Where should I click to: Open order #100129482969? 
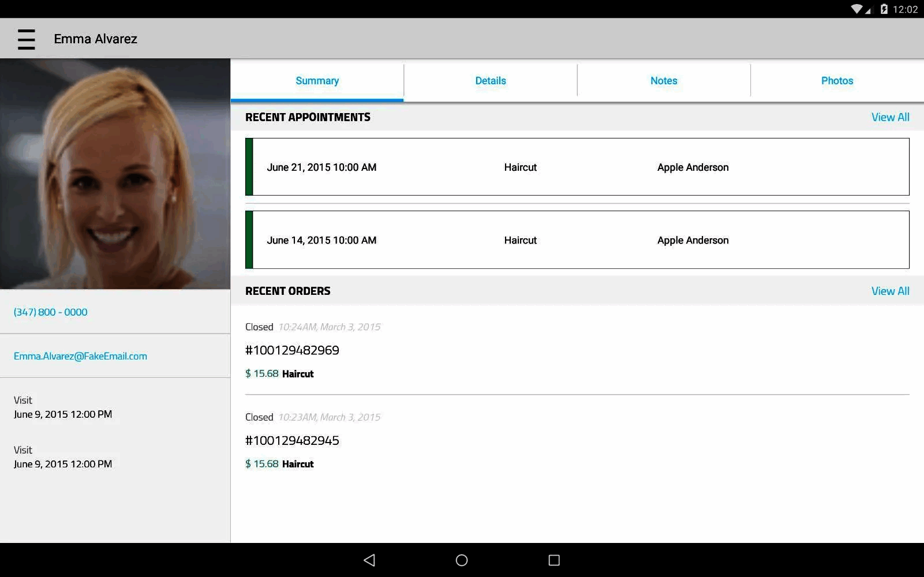point(293,350)
